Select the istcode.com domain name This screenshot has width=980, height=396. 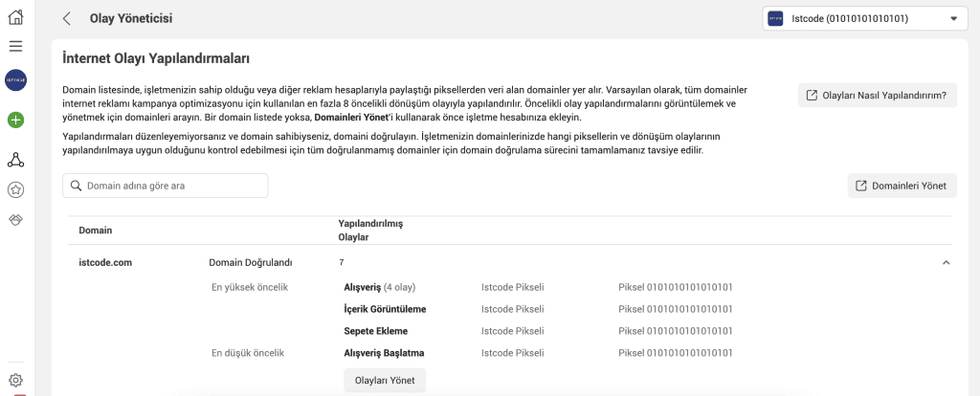point(105,262)
